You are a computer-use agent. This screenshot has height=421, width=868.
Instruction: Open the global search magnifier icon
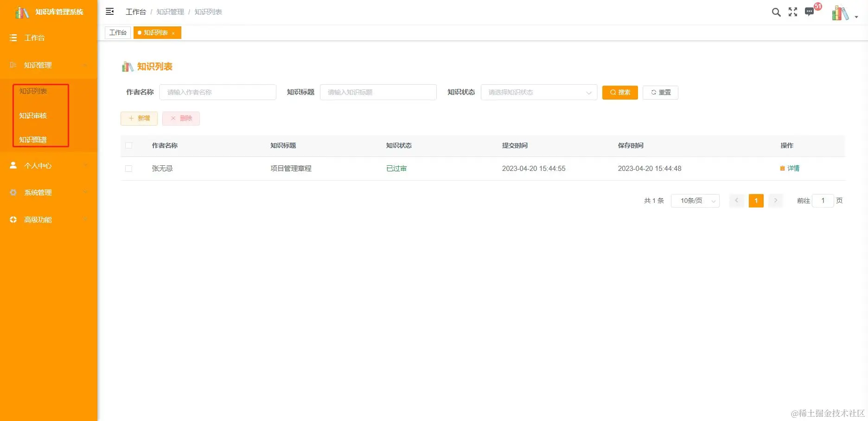[x=776, y=13]
